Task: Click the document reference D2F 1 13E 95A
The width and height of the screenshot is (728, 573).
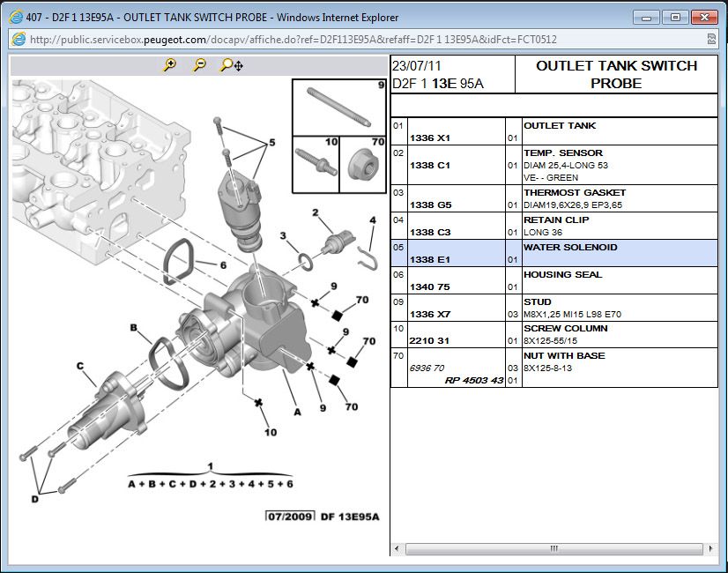Action: pyautogui.click(x=438, y=84)
